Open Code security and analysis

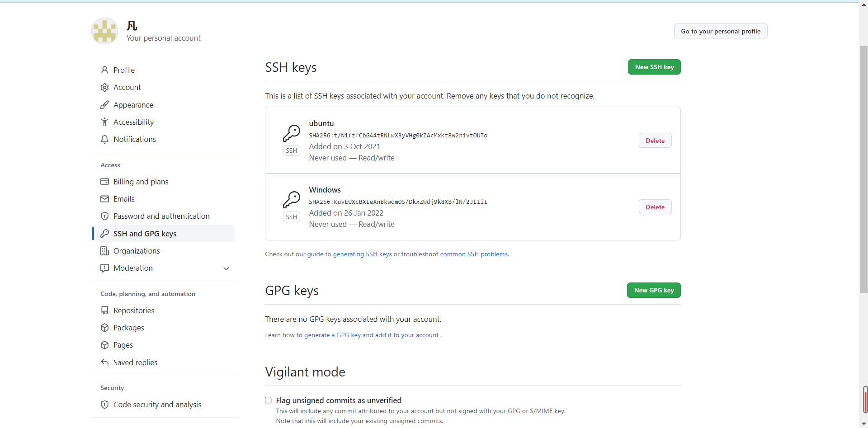165,404
